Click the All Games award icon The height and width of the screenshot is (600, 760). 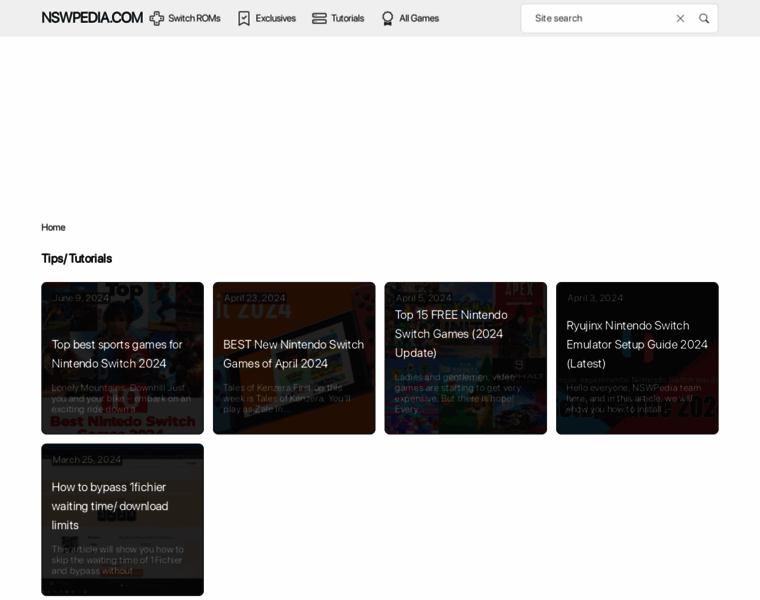point(387,18)
